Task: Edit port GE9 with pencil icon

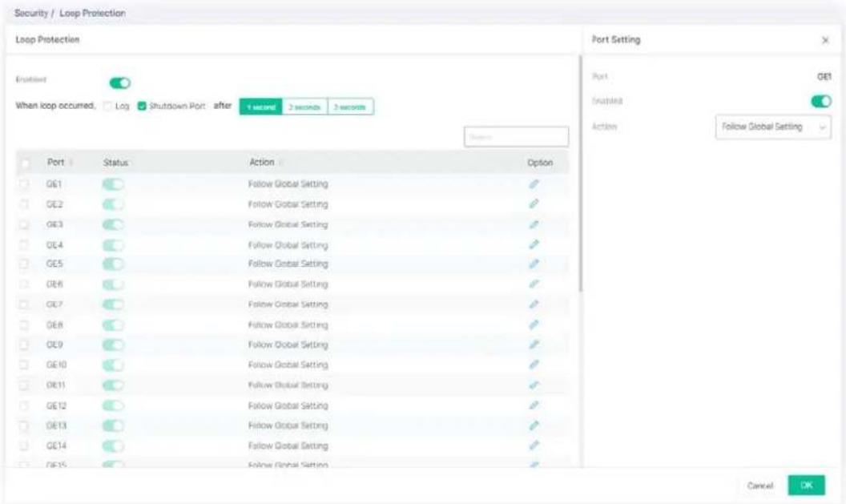Action: tap(534, 345)
